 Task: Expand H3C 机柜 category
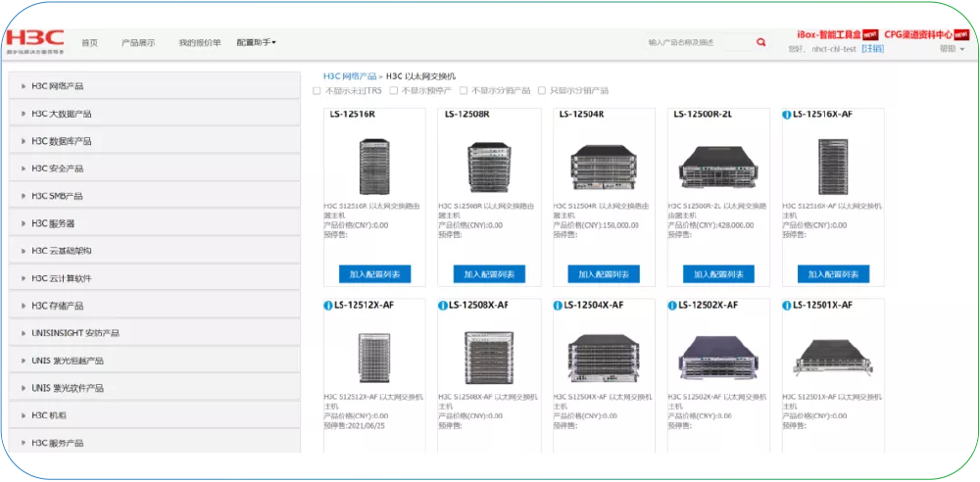click(x=155, y=415)
